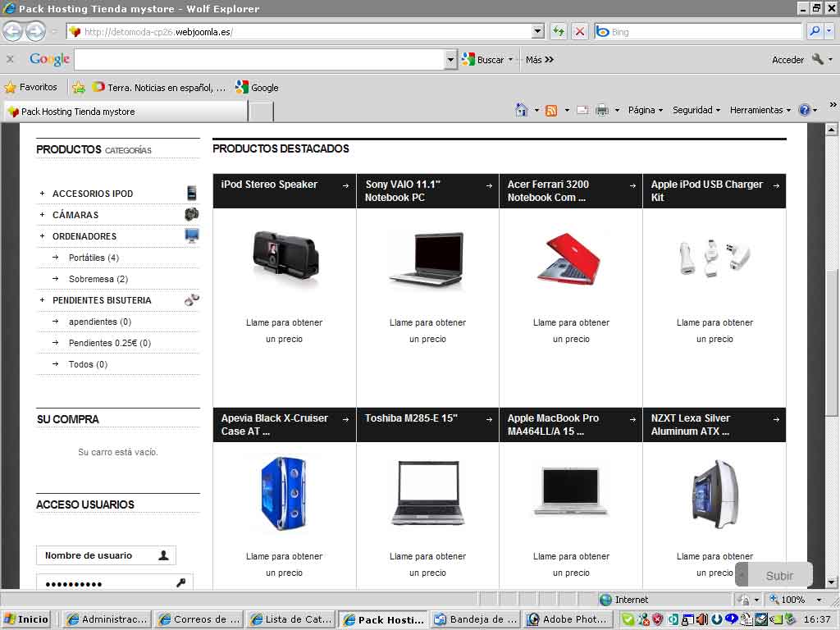Click Acceder to sign in to Google
This screenshot has height=630, width=840.
coord(787,59)
